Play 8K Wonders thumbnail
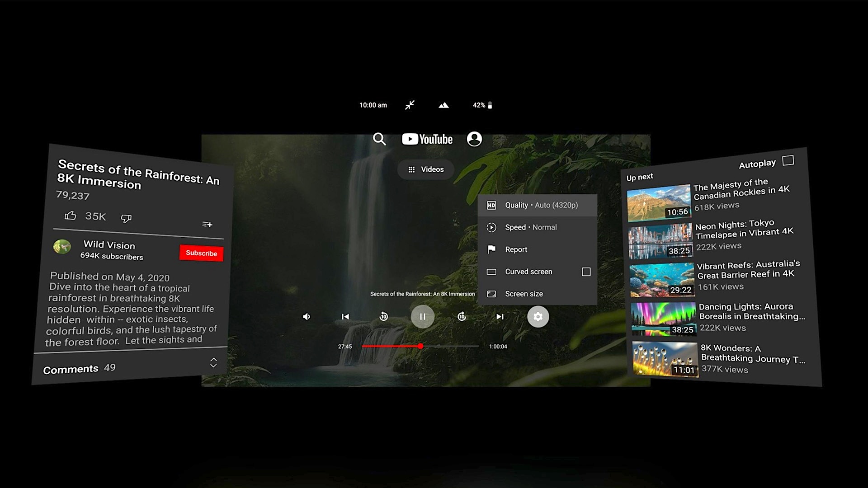Image resolution: width=868 pixels, height=488 pixels. coord(665,359)
